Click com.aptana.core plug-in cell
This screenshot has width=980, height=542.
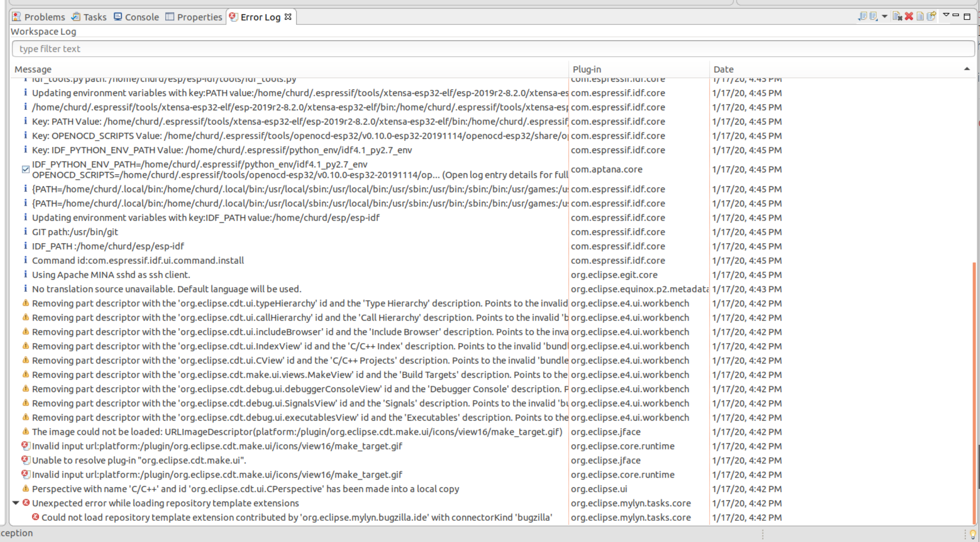(x=606, y=169)
